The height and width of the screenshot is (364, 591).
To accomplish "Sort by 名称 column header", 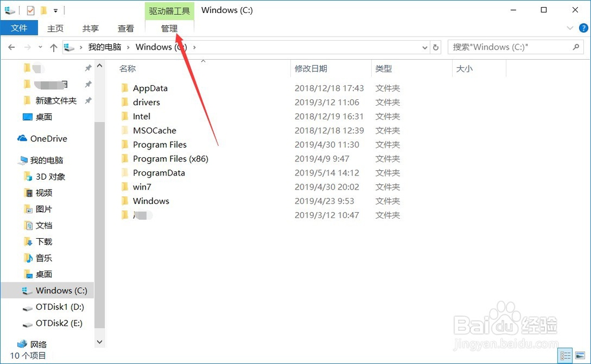I will point(128,69).
